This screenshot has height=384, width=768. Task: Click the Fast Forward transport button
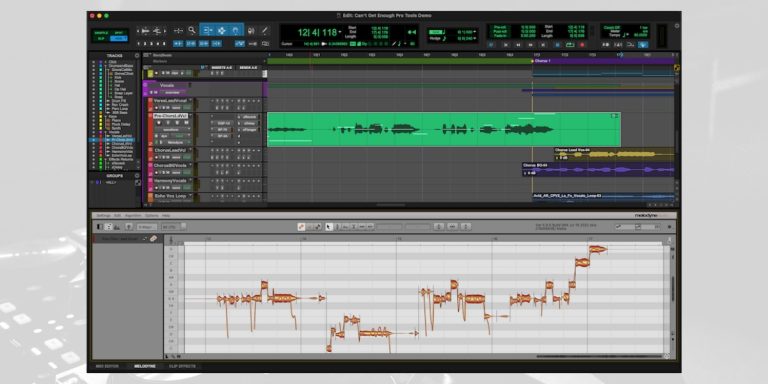click(x=530, y=45)
